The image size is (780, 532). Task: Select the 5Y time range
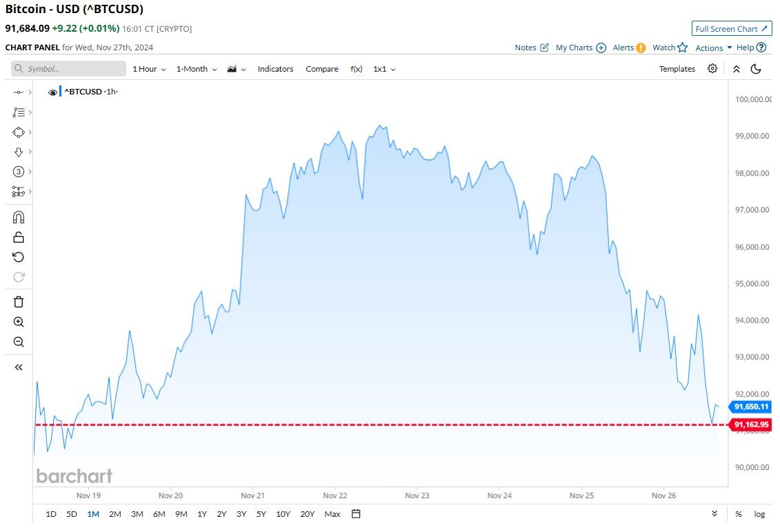(261, 514)
